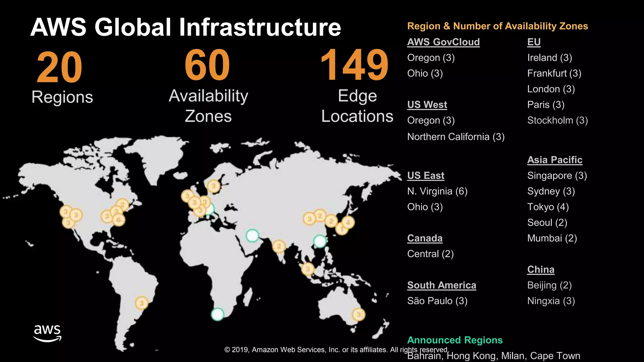Click the orange number 20

(x=59, y=68)
